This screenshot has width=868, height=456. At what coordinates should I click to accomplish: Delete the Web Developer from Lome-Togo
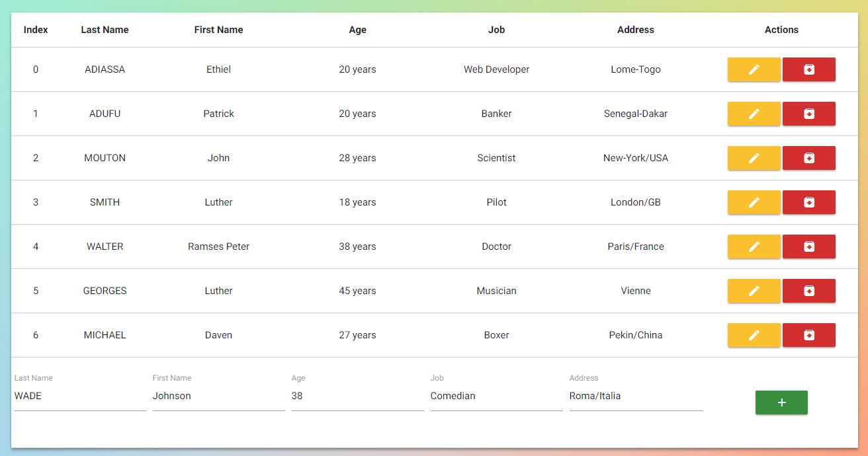pos(809,69)
